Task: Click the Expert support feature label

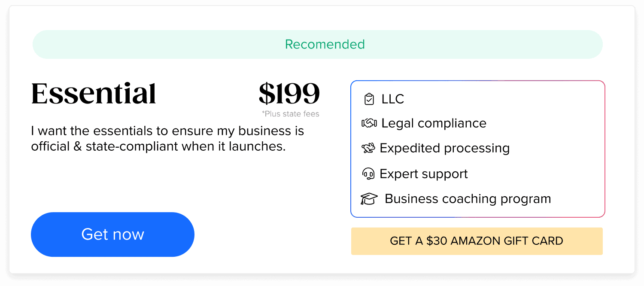Action: 423,174
